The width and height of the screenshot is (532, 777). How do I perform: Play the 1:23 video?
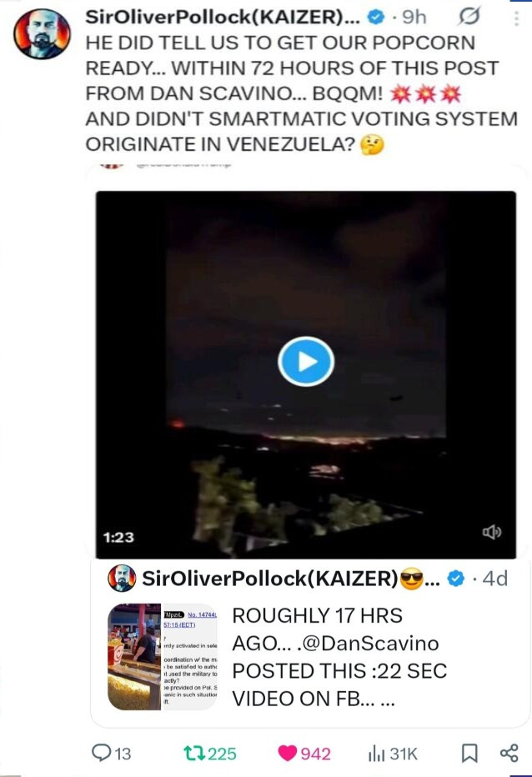(x=306, y=361)
